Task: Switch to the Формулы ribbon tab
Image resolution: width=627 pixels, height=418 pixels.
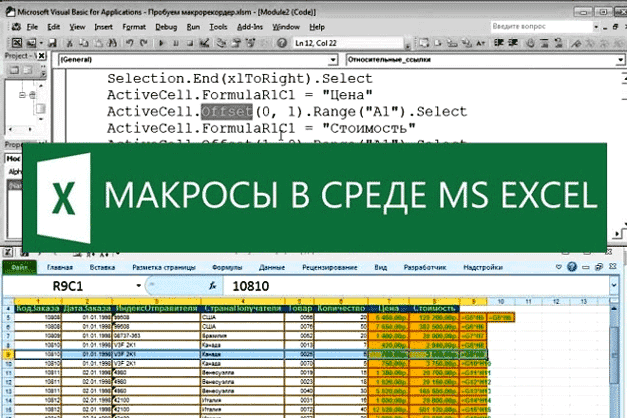Action: 228,268
